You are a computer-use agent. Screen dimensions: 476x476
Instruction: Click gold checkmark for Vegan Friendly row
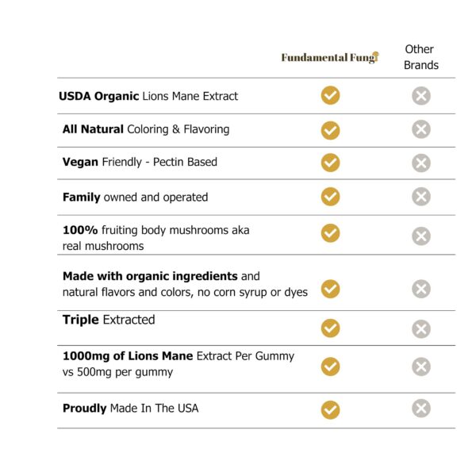pos(330,163)
